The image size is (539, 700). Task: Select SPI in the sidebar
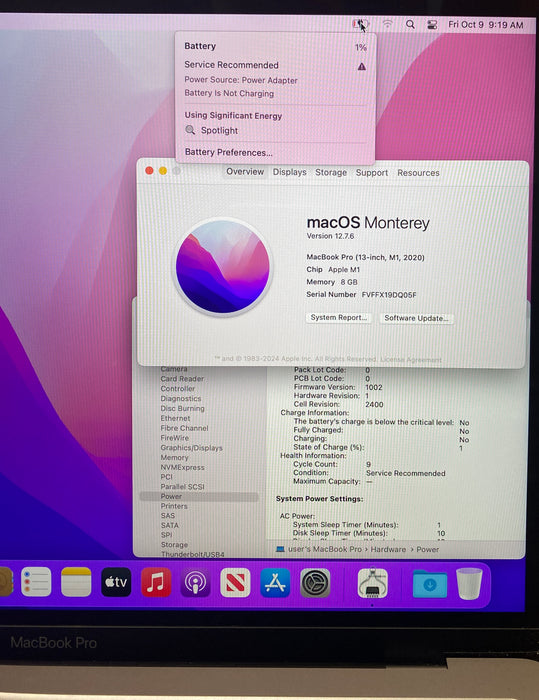click(167, 535)
